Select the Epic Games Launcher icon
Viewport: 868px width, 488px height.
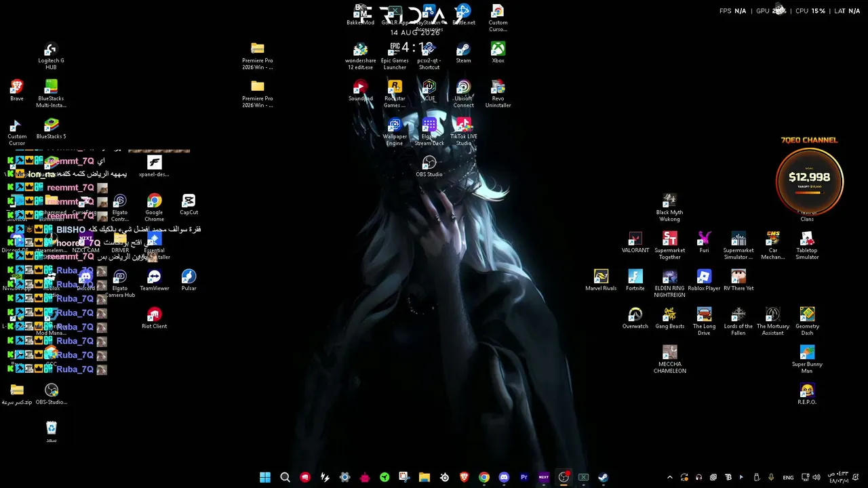[x=395, y=56]
